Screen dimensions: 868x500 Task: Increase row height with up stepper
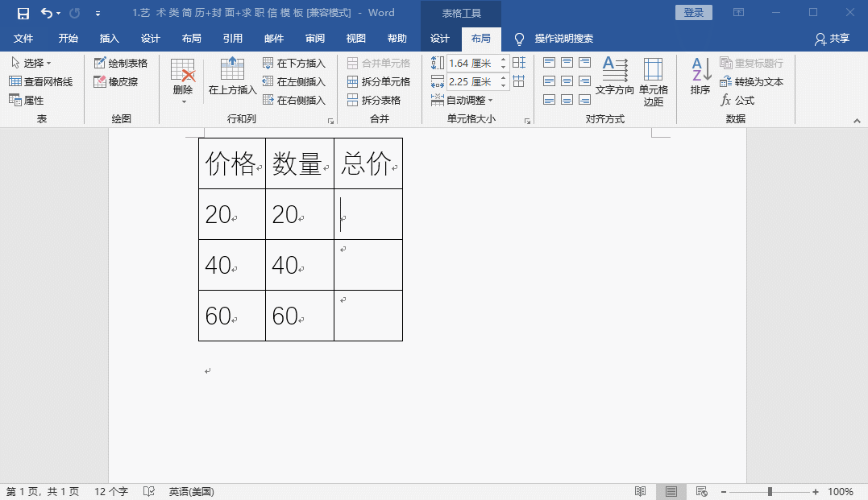[x=503, y=60]
